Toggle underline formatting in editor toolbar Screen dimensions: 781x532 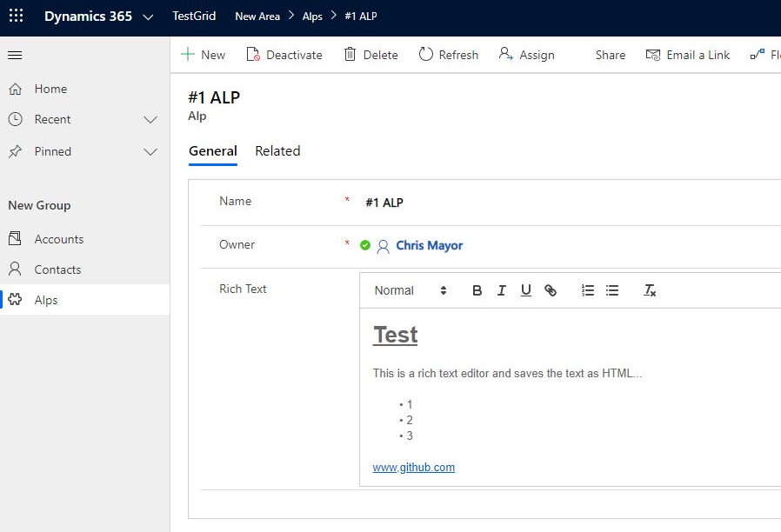pos(526,290)
